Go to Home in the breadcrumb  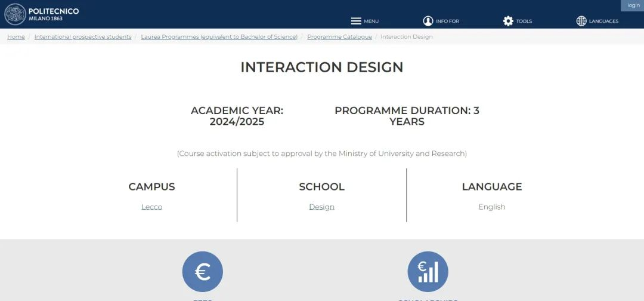tap(16, 37)
